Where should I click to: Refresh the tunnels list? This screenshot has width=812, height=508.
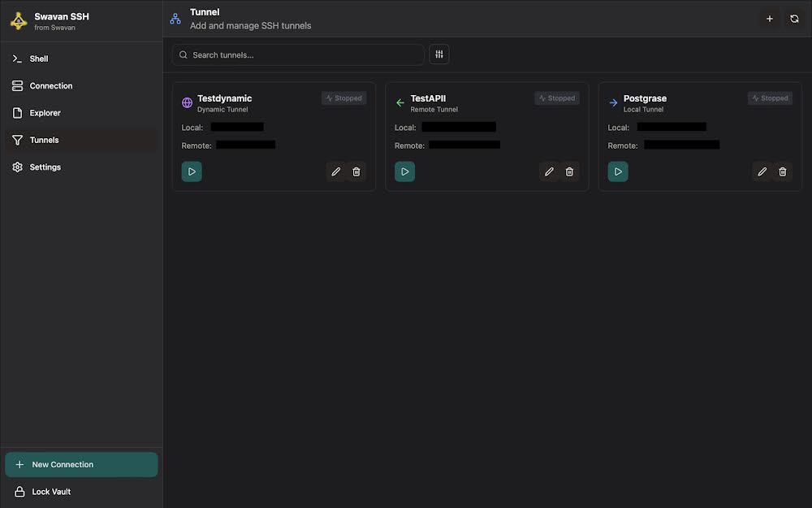tap(794, 19)
